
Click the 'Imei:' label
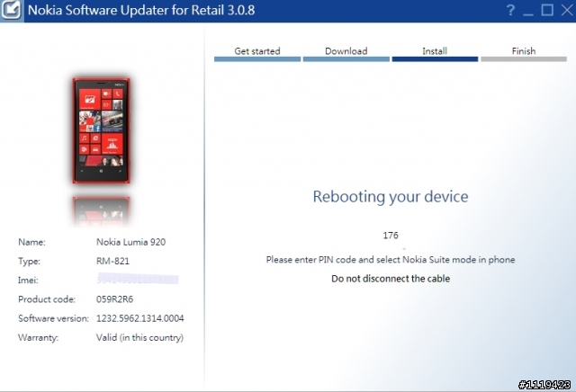pos(28,281)
